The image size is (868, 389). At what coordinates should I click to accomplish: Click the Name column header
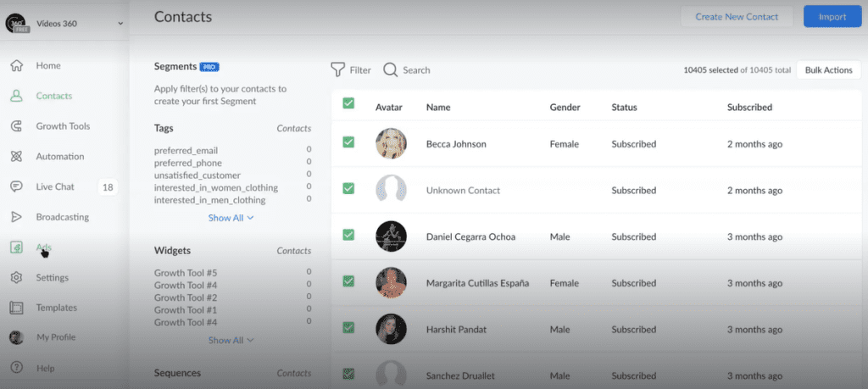(438, 108)
